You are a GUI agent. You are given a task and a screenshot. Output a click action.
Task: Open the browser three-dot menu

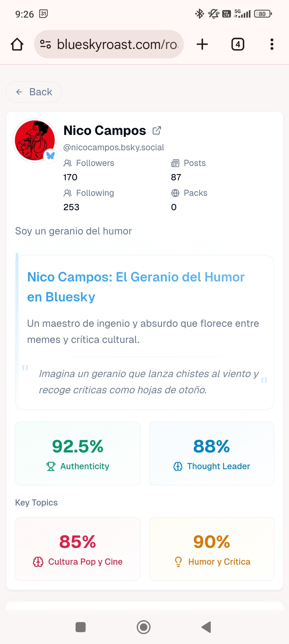(272, 44)
